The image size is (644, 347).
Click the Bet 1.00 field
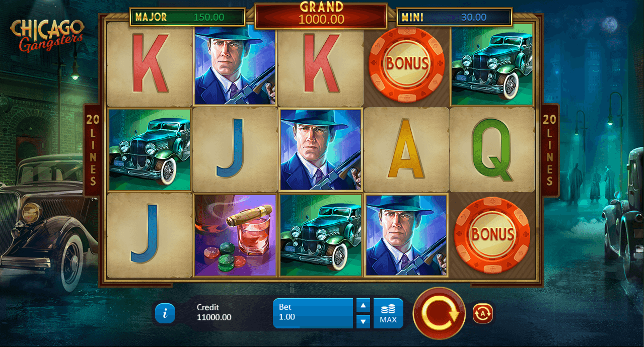pos(313,313)
